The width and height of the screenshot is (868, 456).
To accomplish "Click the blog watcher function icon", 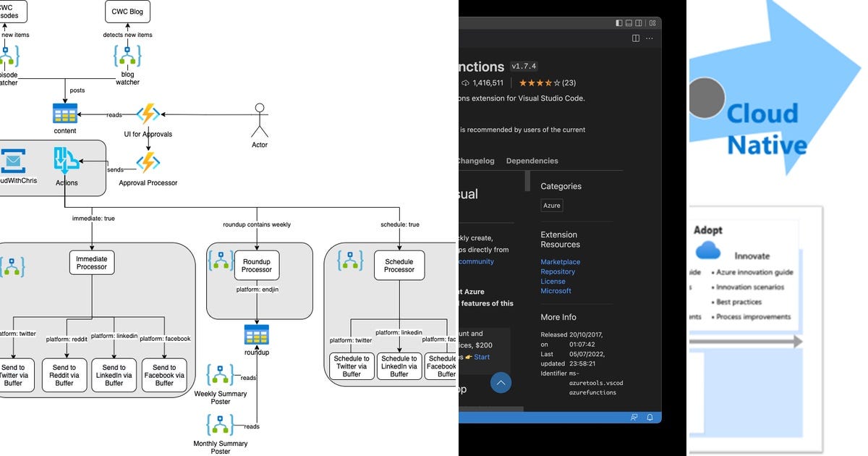I will [x=127, y=56].
